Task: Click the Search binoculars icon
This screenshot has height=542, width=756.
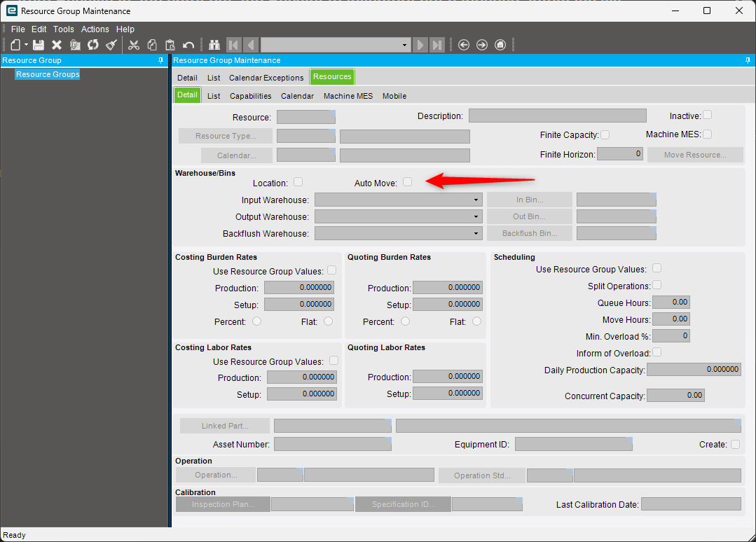Action: (x=214, y=45)
